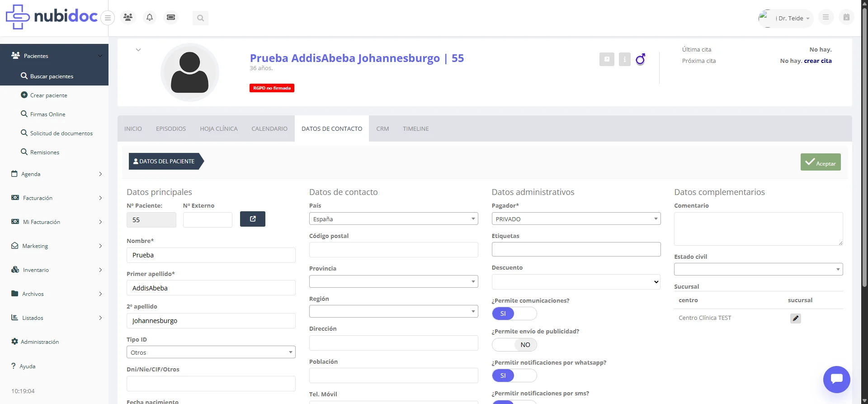Screen dimensions: 868x404
Task: Open the Descuento dropdown
Action: (576, 282)
